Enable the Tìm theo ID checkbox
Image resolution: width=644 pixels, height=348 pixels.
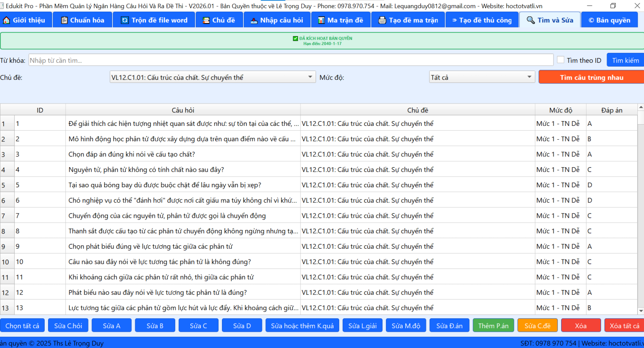click(x=561, y=60)
